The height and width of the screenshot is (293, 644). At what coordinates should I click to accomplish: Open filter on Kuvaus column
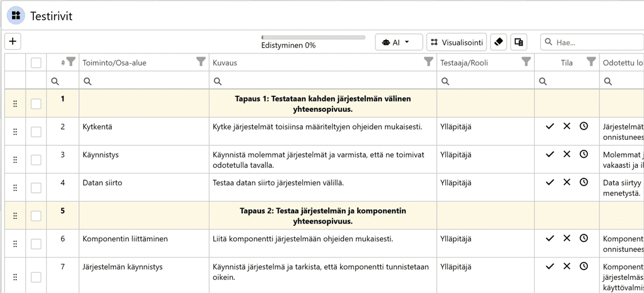[x=428, y=62]
